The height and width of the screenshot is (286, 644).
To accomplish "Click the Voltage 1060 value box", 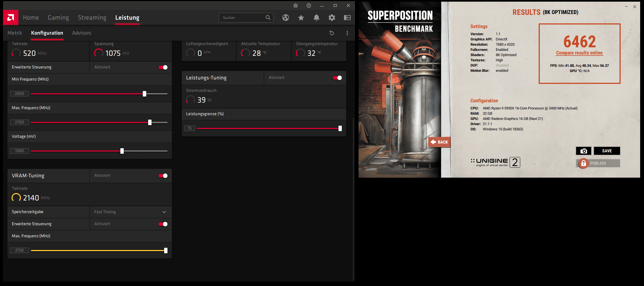I will (20, 151).
